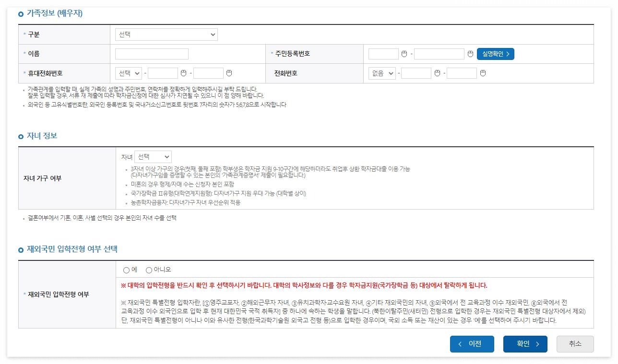Click the 확인 confirmation button

525,344
